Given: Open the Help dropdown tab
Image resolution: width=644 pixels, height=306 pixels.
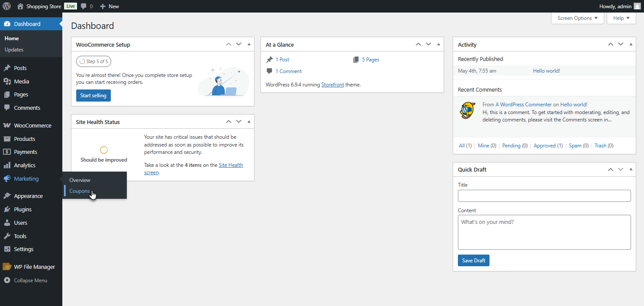Looking at the screenshot, I should (621, 18).
